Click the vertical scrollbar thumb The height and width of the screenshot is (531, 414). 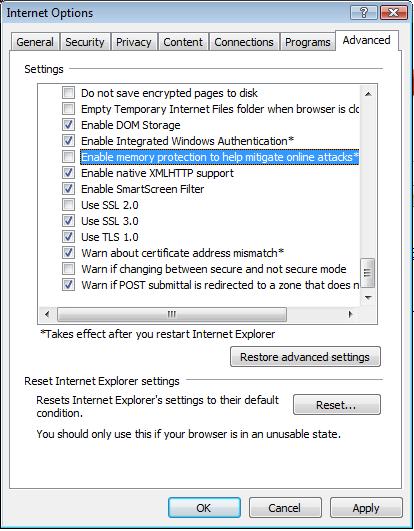(368, 273)
